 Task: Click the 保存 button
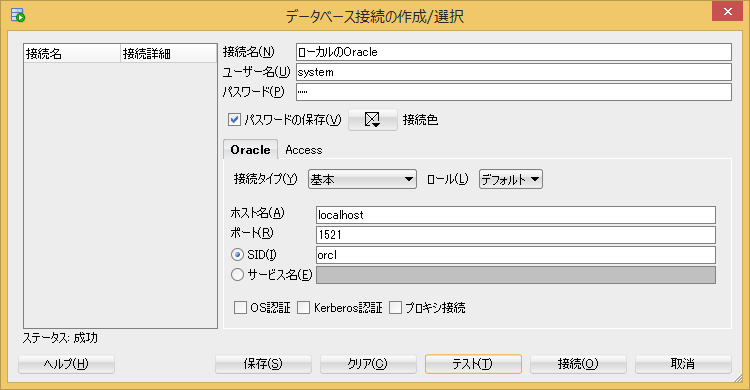(263, 364)
